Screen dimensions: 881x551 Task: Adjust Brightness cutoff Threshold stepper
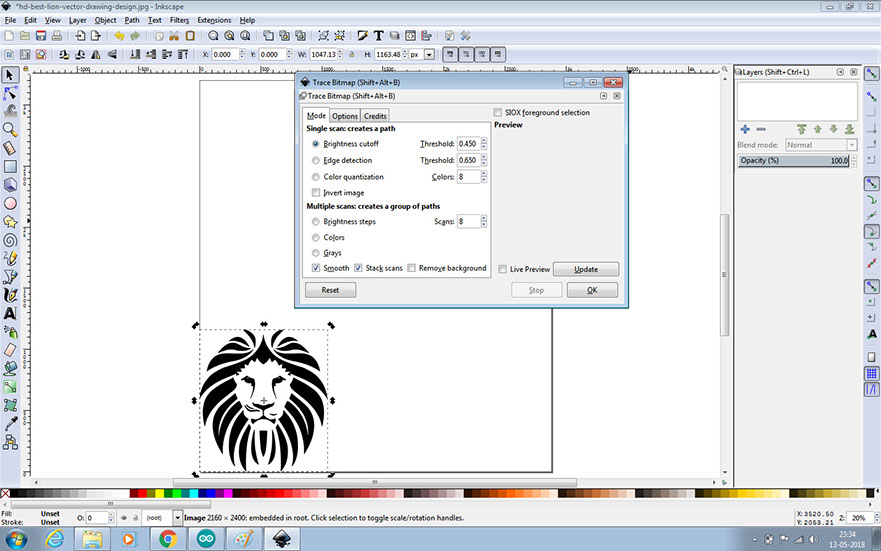[484, 144]
